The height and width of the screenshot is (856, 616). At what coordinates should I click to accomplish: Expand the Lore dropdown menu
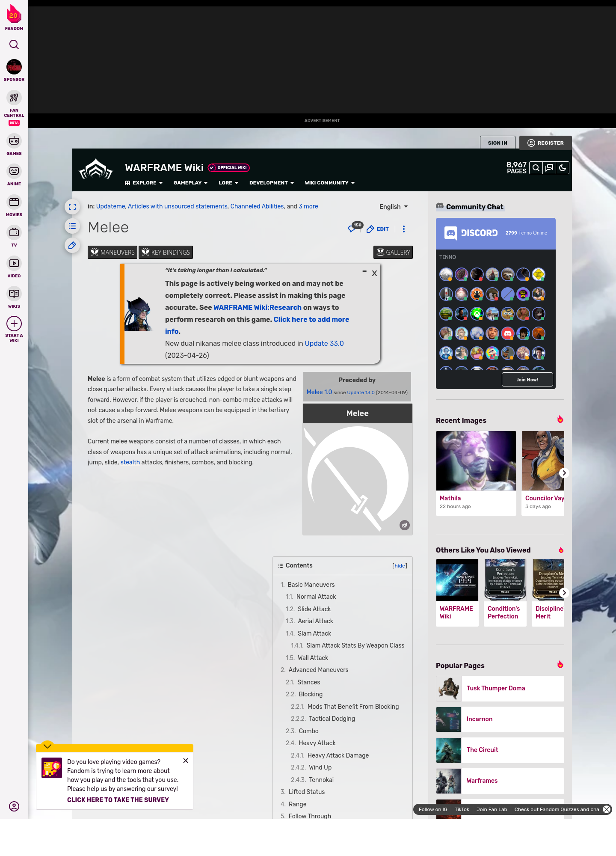[228, 183]
